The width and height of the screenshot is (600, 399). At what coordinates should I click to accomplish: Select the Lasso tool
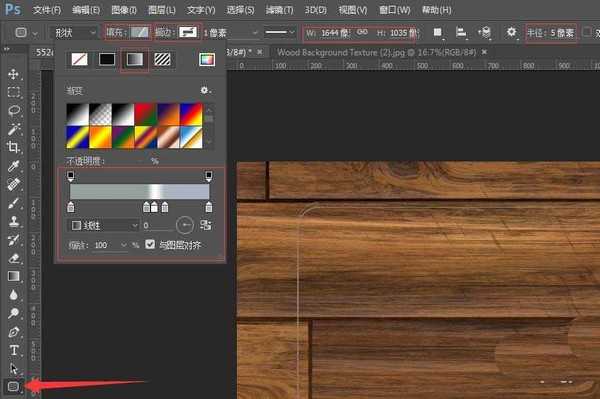[14, 111]
